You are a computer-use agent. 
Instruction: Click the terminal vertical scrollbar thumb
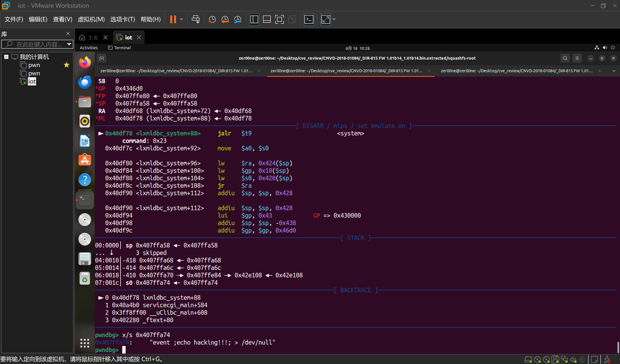(x=618, y=347)
